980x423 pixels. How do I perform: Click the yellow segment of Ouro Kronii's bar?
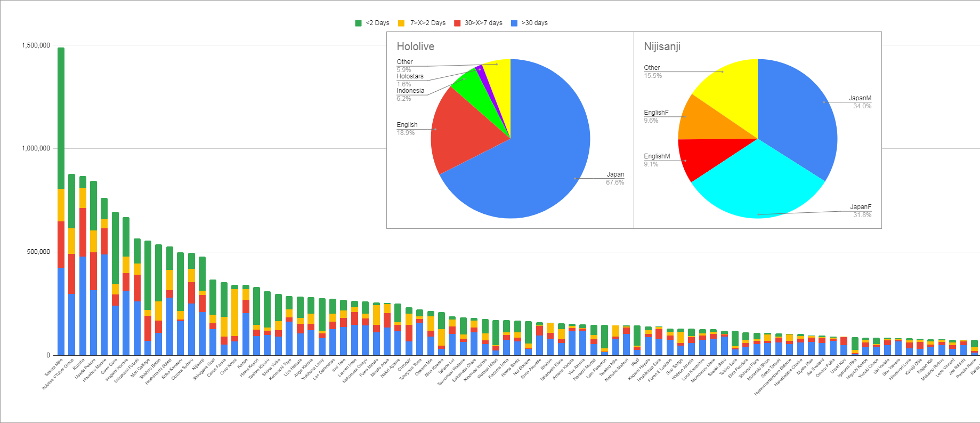234,313
